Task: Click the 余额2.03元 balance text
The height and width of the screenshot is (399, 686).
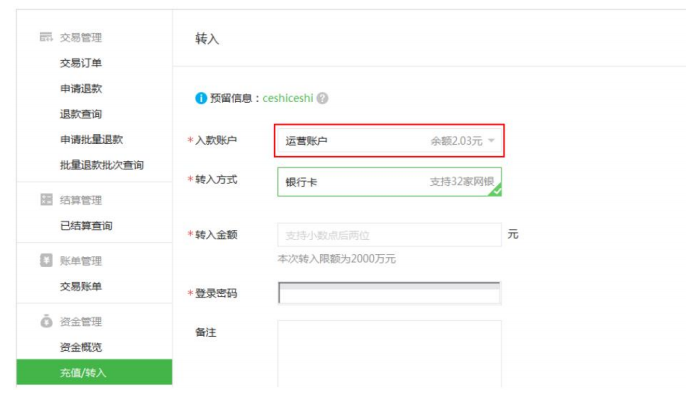Action: point(456,141)
